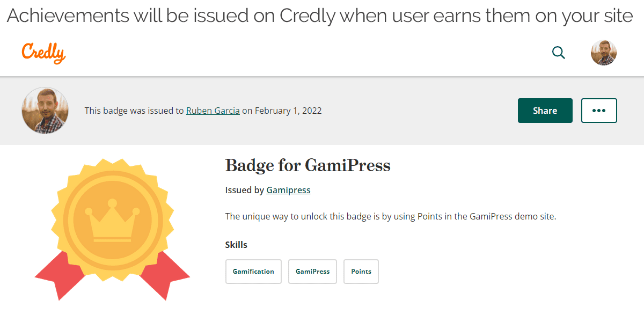Screen dimensions: 644x322
Task: Click the magnifying glass to search badges
Action: pyautogui.click(x=558, y=53)
